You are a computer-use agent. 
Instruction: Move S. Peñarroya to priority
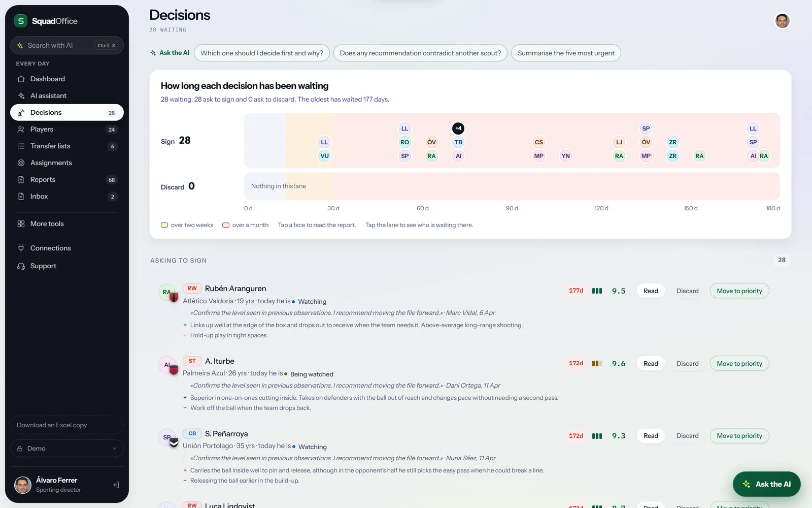tap(739, 436)
